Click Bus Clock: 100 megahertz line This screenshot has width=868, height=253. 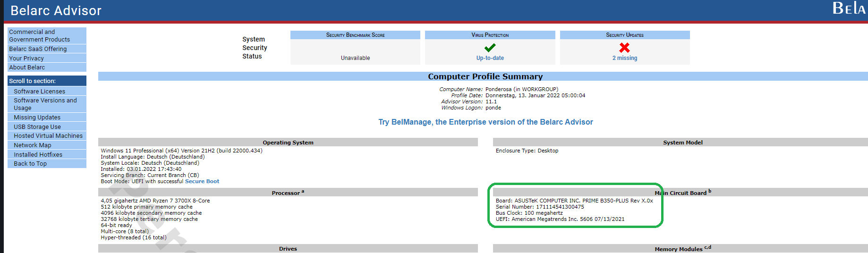[529, 213]
